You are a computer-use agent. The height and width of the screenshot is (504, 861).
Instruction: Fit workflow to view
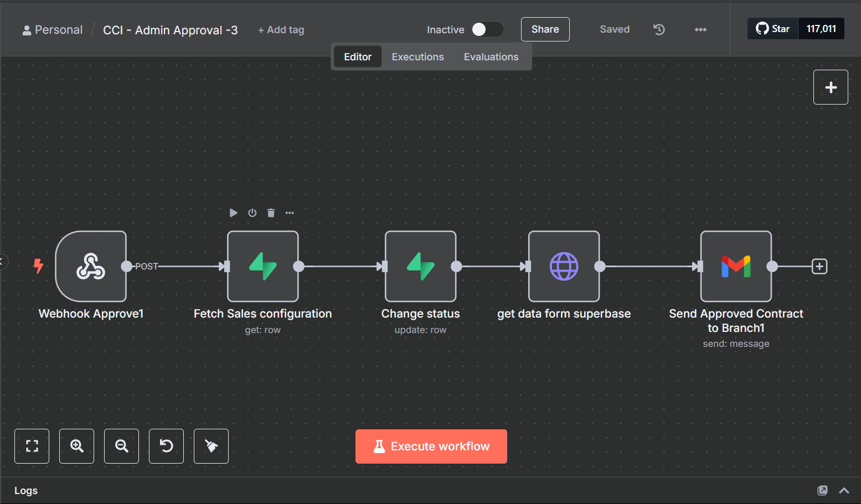(32, 446)
